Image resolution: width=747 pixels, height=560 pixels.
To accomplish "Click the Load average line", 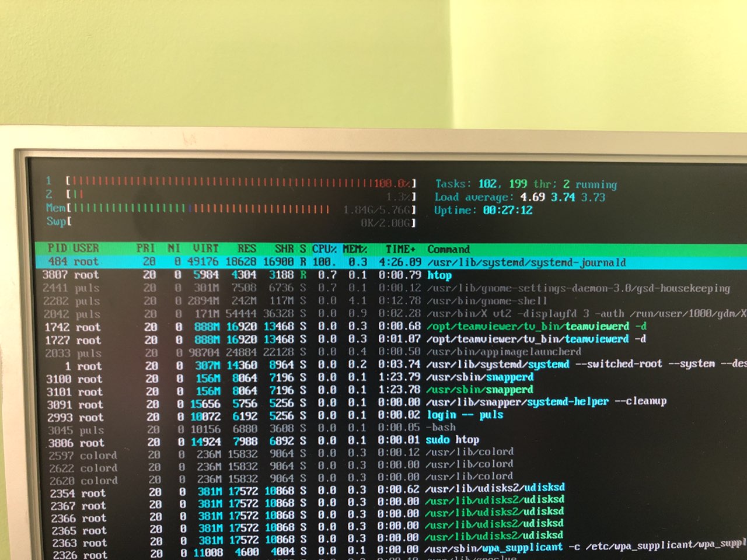I will pyautogui.click(x=519, y=197).
